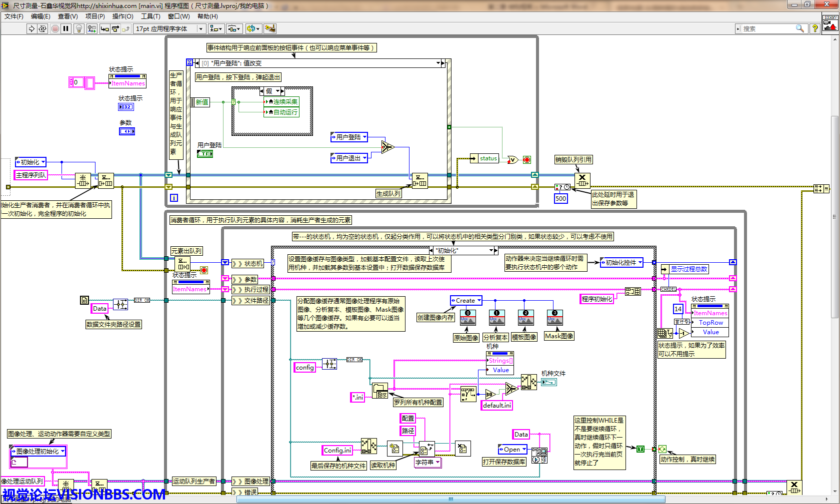Click the Step Into icon

point(104,29)
